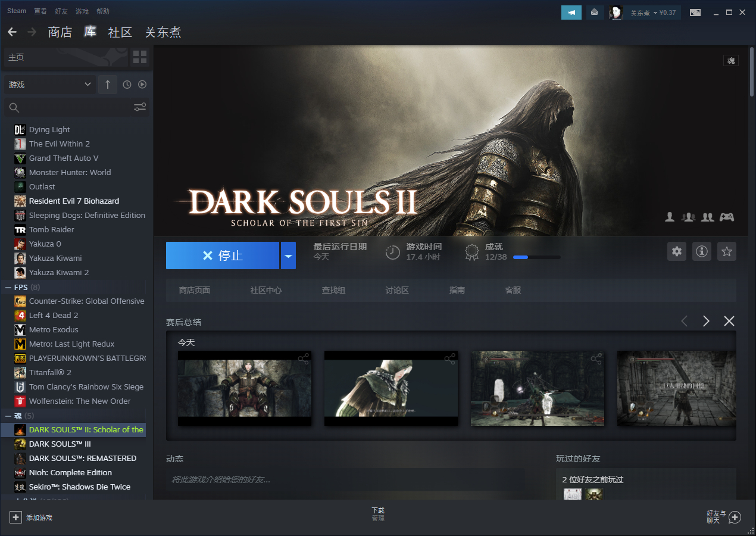The width and height of the screenshot is (756, 536).
Task: Open 查找组 link
Action: click(333, 290)
